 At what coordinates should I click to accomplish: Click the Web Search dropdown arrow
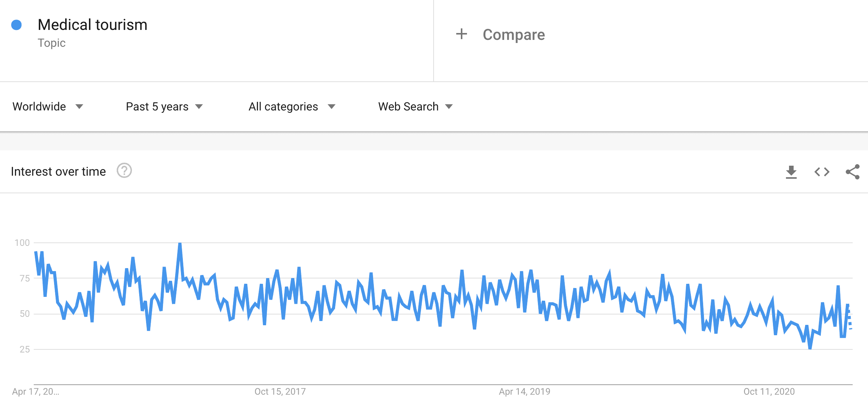(449, 107)
